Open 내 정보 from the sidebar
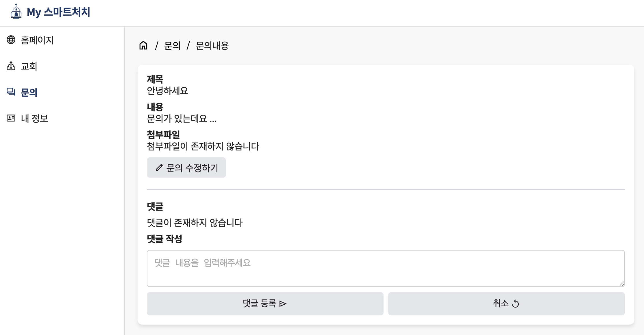The image size is (644, 335). pyautogui.click(x=34, y=118)
